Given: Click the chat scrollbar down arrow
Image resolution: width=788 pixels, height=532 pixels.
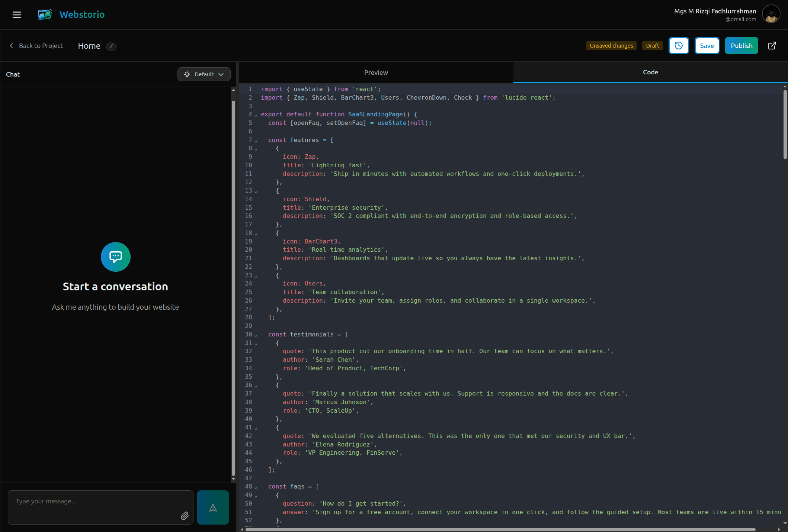Looking at the screenshot, I should click(233, 479).
